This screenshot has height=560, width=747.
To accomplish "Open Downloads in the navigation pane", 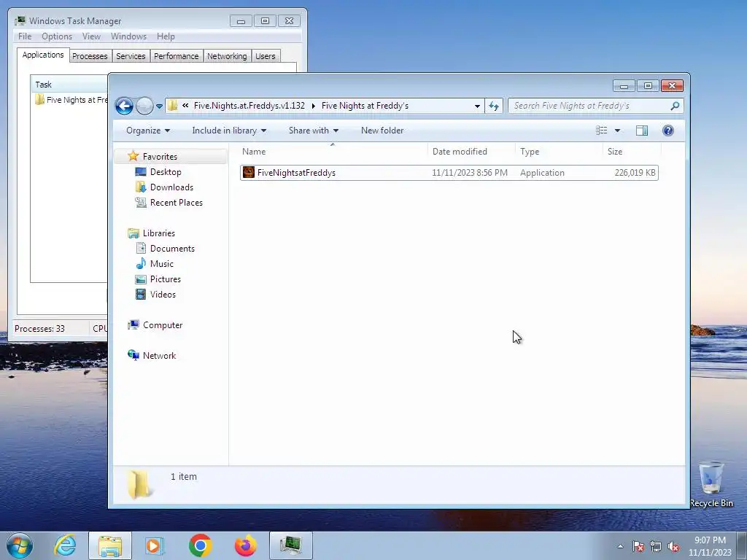I will 171,187.
